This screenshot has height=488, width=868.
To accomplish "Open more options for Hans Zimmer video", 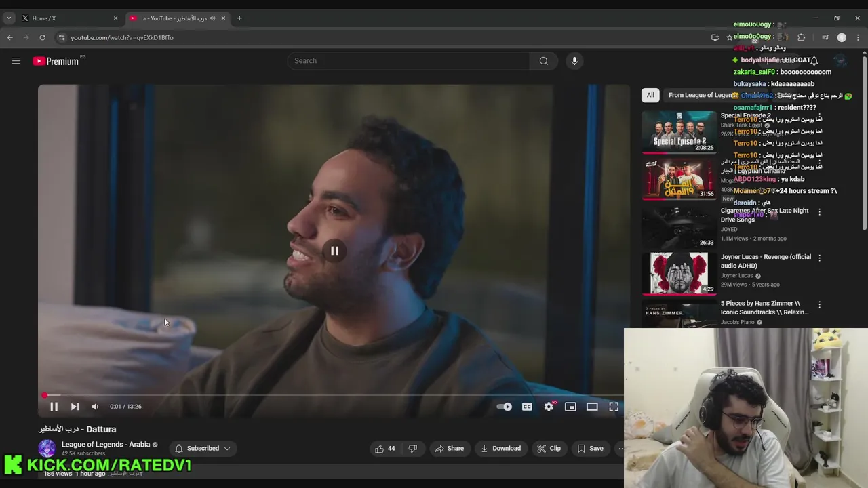I will click(x=819, y=305).
